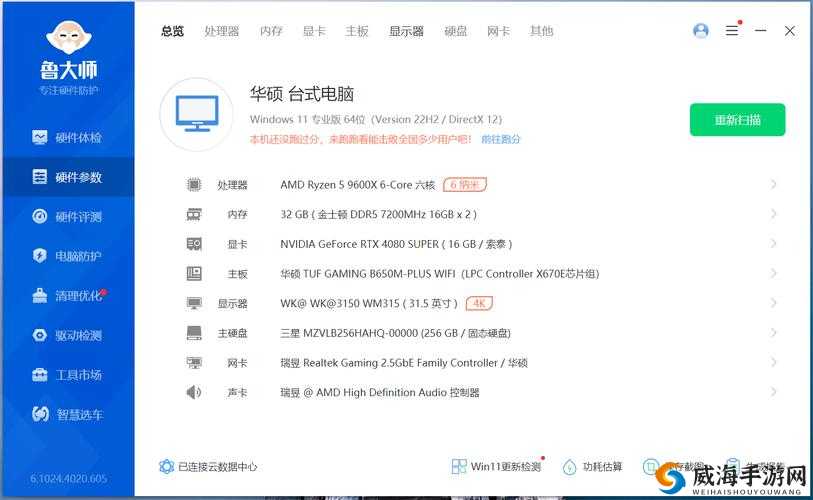Switch to the 内存 tab
The image size is (813, 500).
(271, 31)
